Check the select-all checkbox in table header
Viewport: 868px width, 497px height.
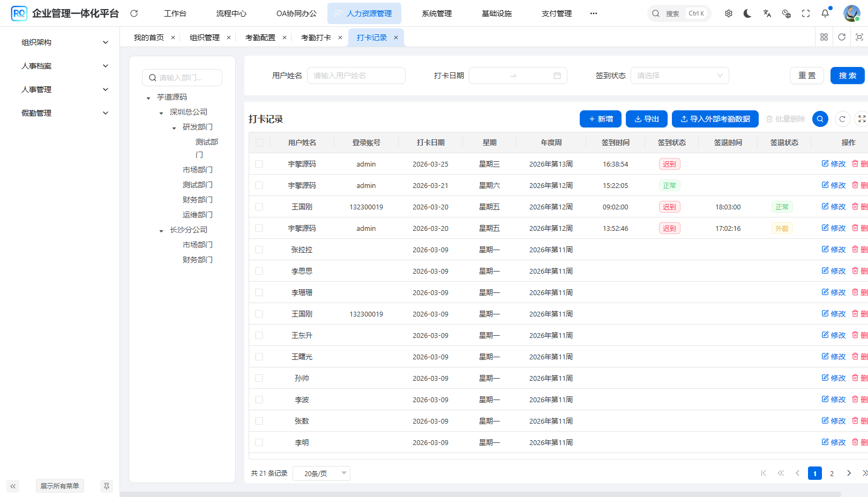click(259, 142)
